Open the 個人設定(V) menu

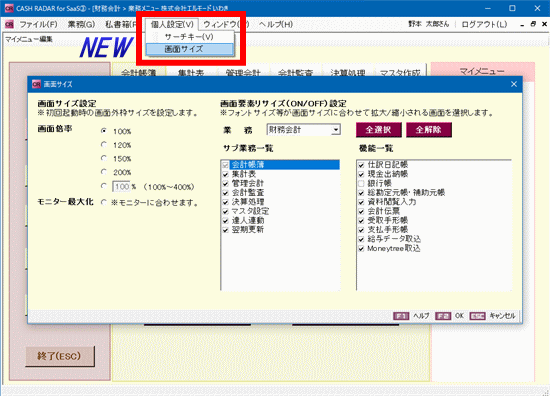pyautogui.click(x=172, y=24)
